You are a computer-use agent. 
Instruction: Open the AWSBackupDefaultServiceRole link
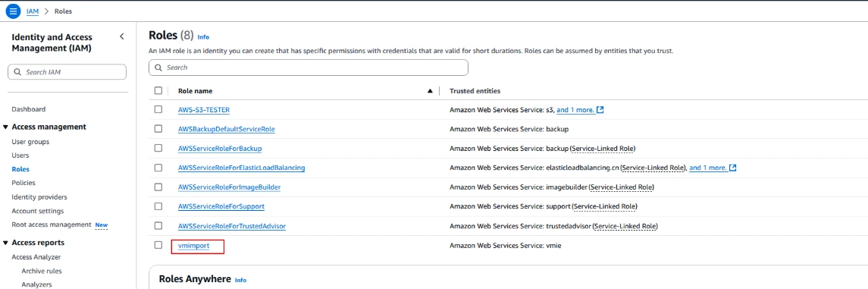tap(227, 129)
